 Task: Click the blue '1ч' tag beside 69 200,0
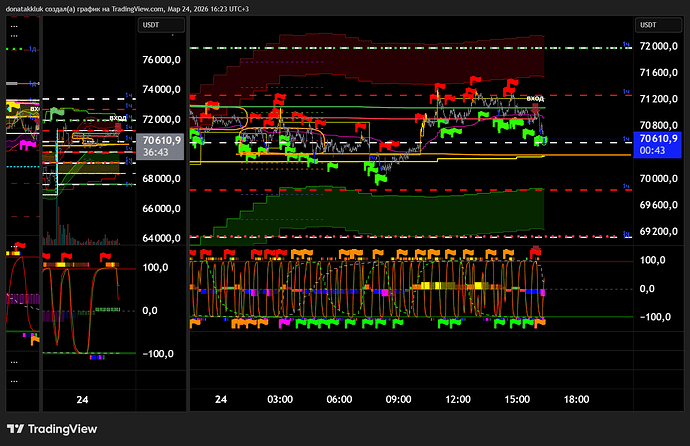pos(627,230)
